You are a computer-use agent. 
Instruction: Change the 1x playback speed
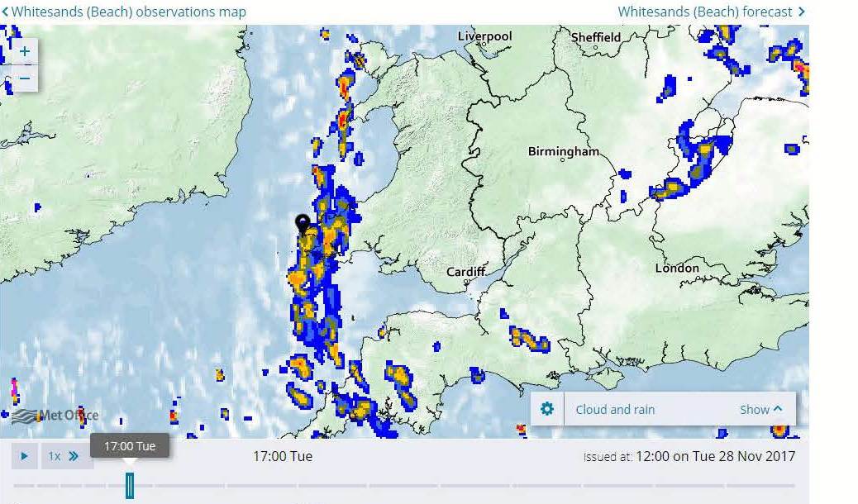(64, 455)
